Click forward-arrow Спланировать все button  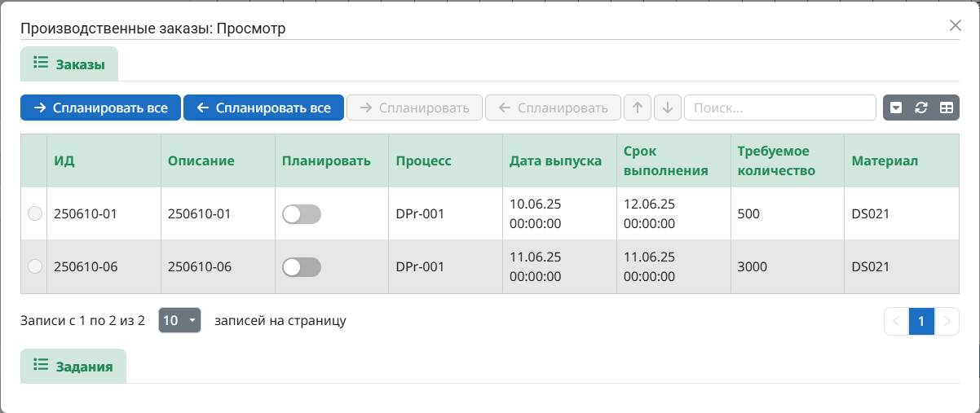click(100, 108)
